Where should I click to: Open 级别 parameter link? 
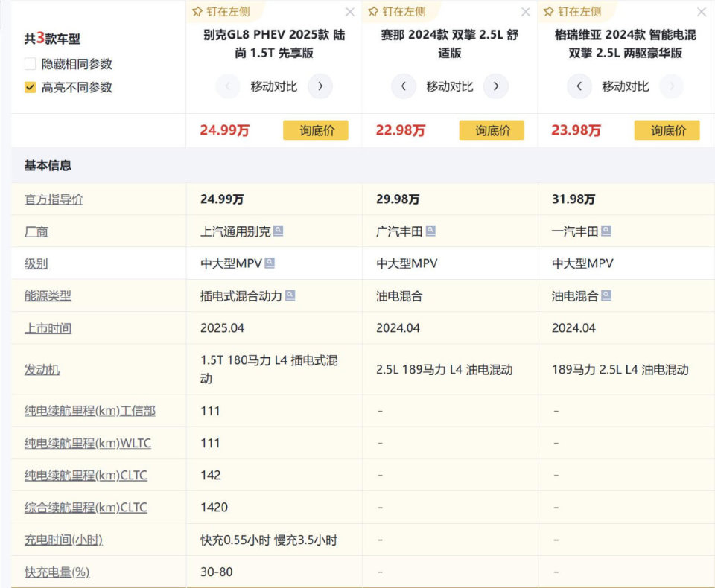pos(36,263)
